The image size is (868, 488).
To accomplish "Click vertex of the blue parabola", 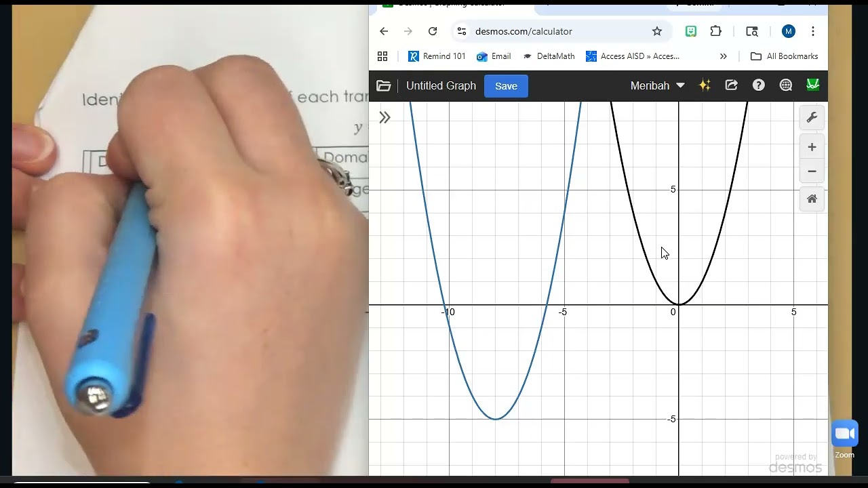I will pos(496,419).
